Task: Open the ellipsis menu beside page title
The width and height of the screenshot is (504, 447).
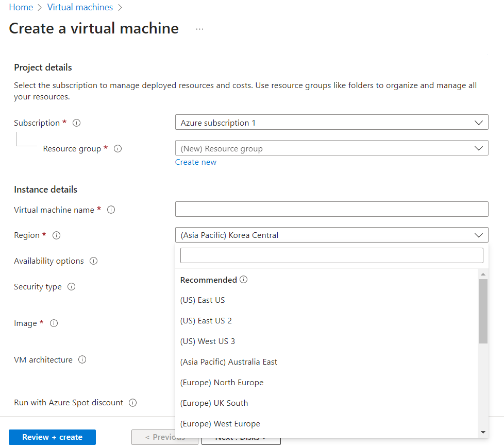Action: tap(199, 29)
